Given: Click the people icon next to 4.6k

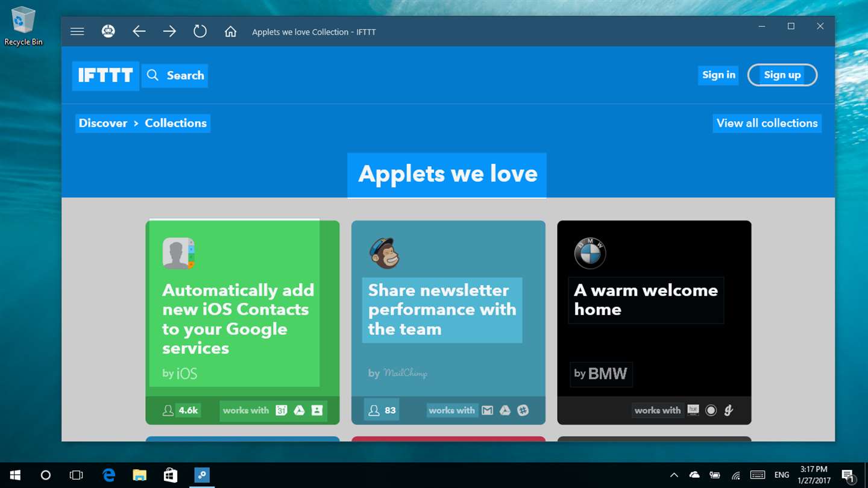Looking at the screenshot, I should [x=168, y=410].
